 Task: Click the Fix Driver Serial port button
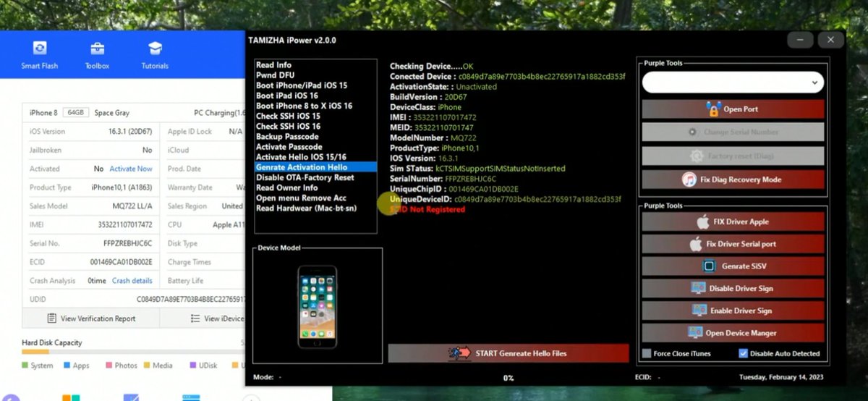(733, 244)
